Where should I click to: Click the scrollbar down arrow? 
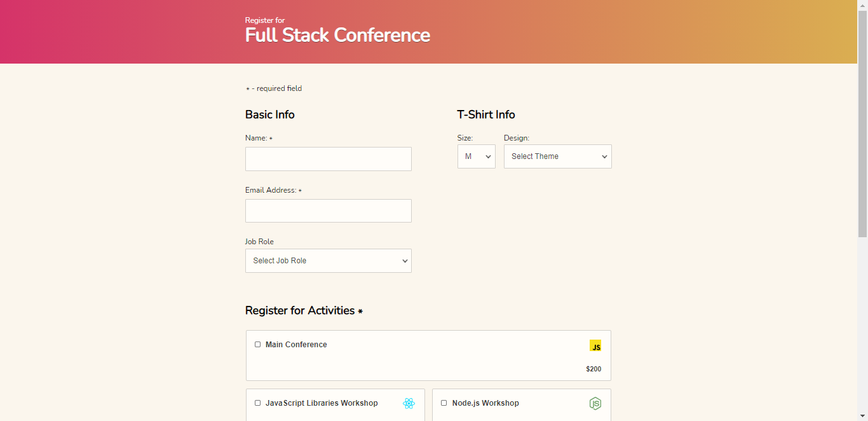click(863, 416)
